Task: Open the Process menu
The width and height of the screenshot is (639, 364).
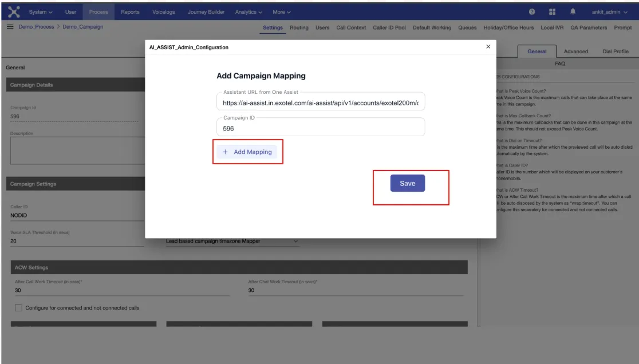Action: [98, 12]
